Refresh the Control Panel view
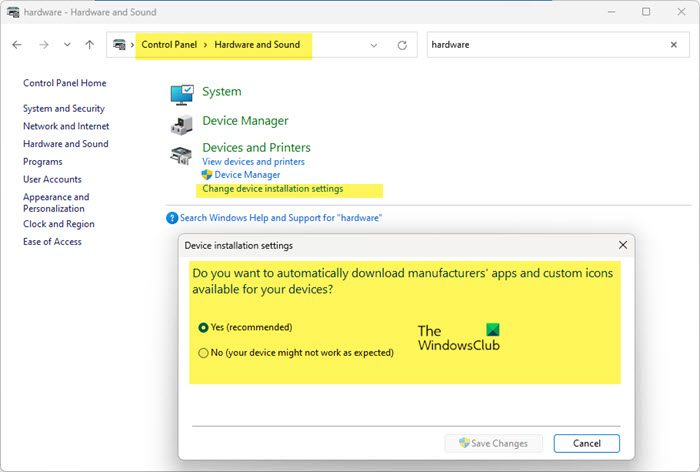Screen dimensions: 700x472 [402, 45]
